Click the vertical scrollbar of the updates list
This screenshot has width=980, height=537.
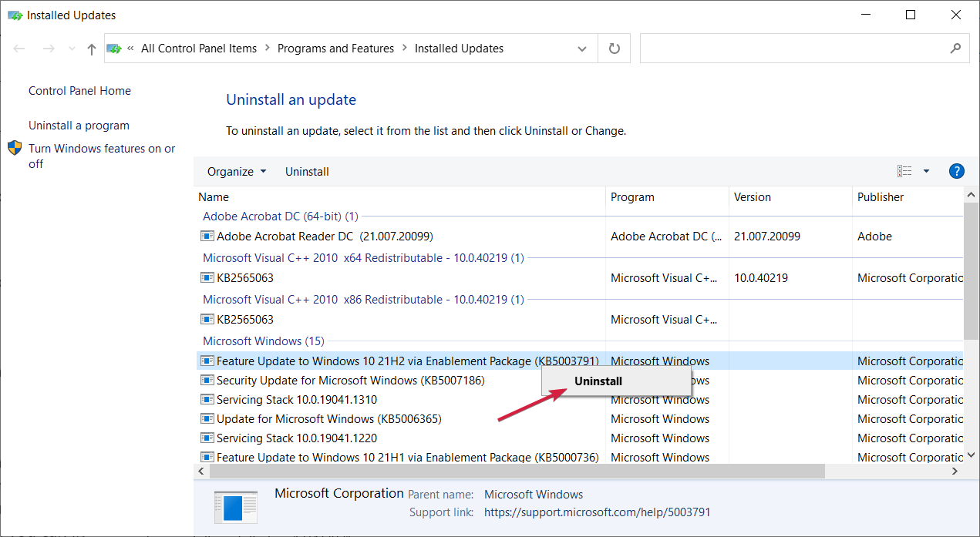point(972,270)
